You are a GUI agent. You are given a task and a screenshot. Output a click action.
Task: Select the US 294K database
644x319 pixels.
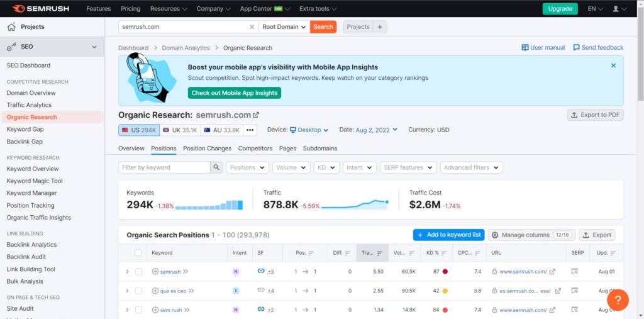point(139,130)
